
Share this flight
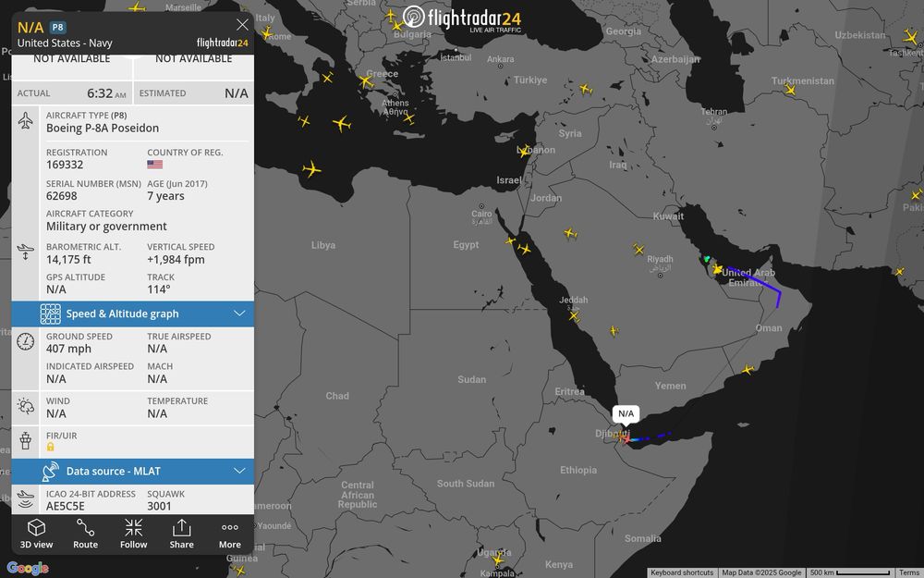tap(181, 534)
